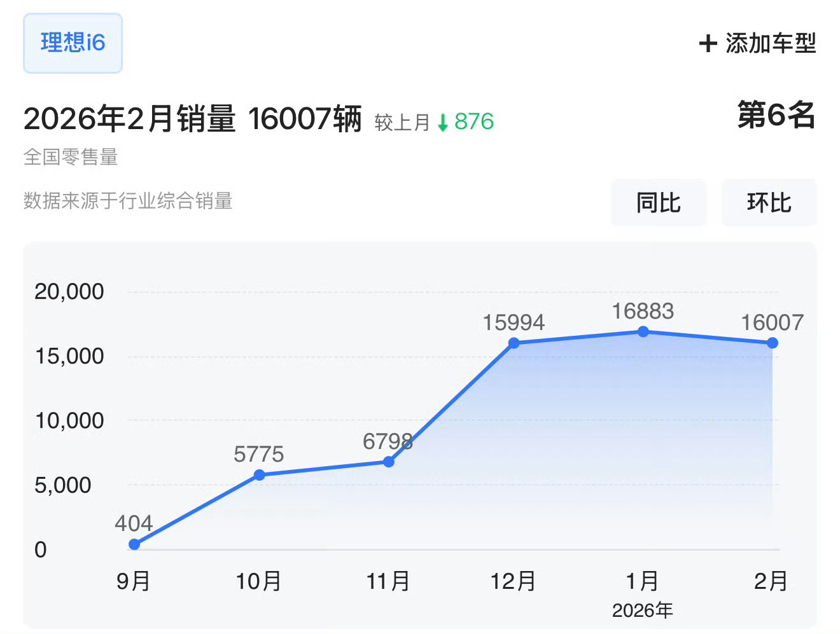The width and height of the screenshot is (840, 634).
Task: Select the September data point 404
Action: click(134, 544)
